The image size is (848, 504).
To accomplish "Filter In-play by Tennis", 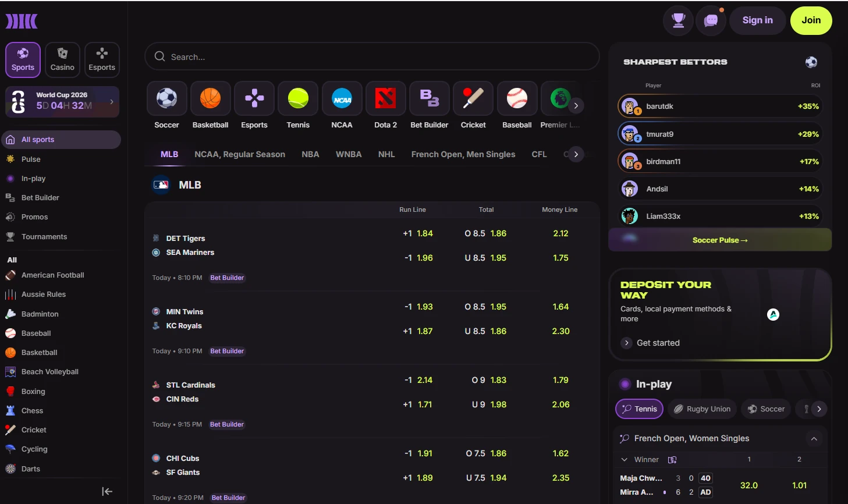I will coord(639,409).
